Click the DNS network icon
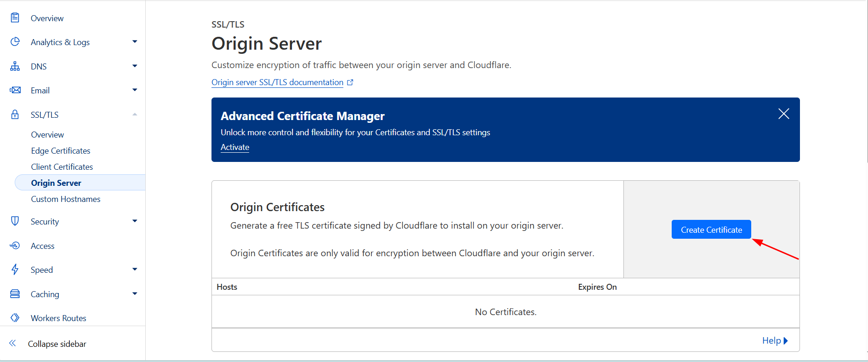 point(15,66)
